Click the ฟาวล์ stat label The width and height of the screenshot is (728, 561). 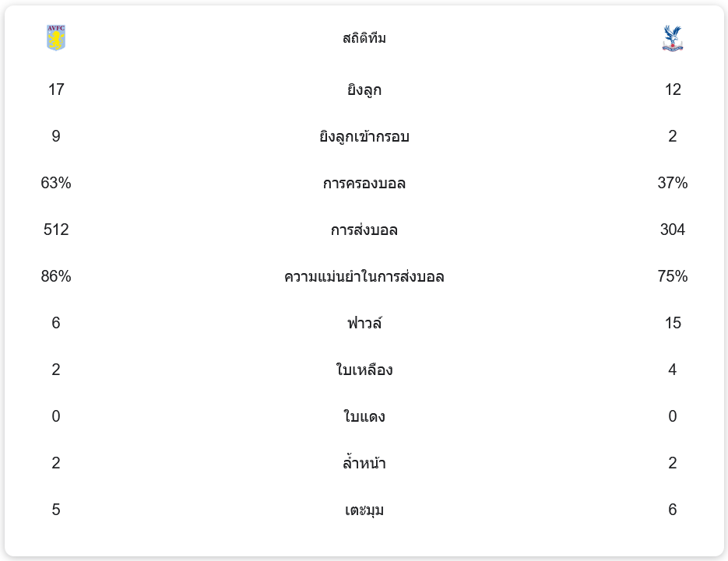(x=364, y=323)
